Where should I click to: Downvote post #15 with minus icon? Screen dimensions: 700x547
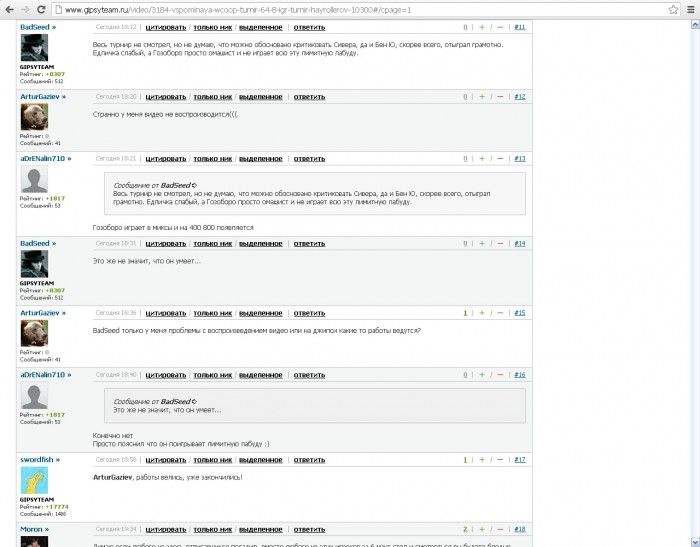(500, 313)
